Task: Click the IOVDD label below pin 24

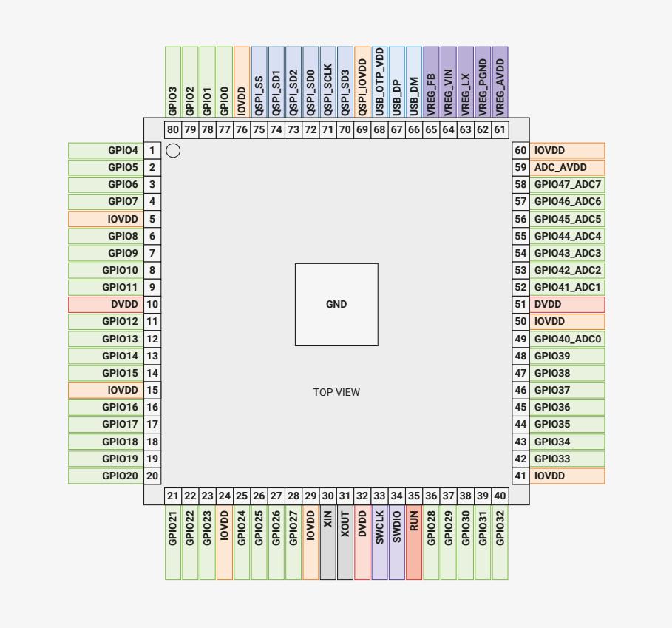Action: point(225,542)
